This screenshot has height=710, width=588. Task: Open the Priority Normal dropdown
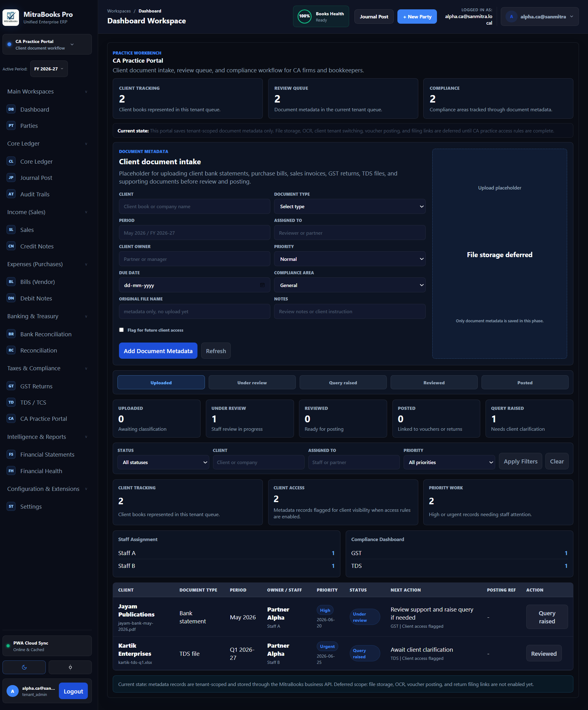click(x=349, y=259)
